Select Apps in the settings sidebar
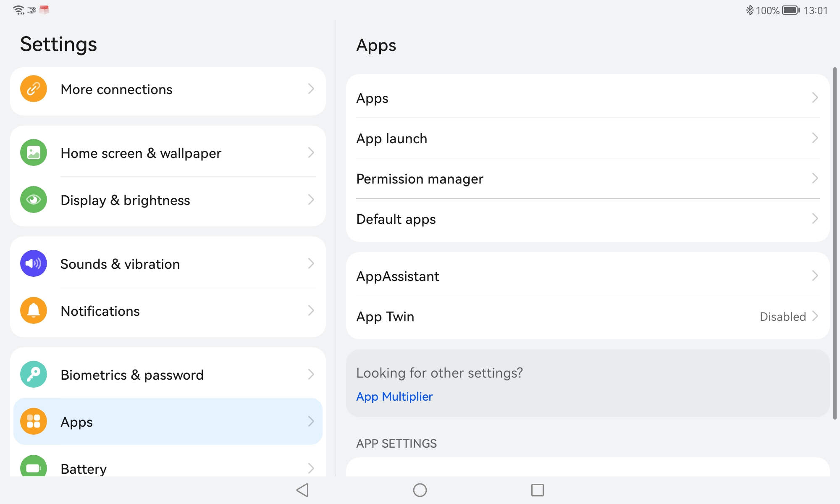Screen dimensions: 840x504 168,421
